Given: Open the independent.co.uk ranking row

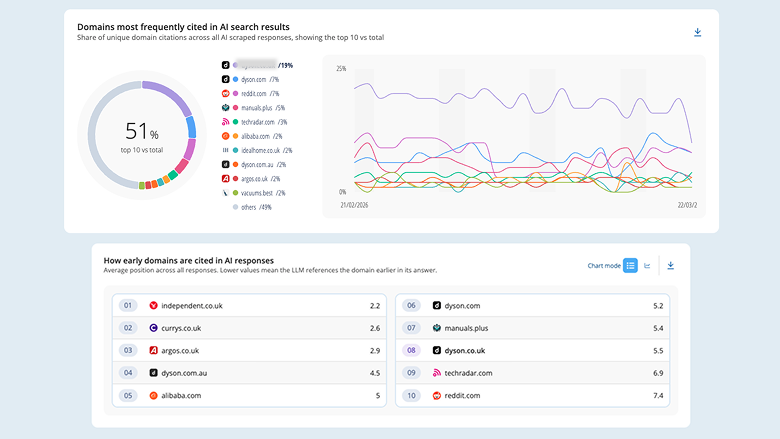Looking at the screenshot, I should (x=249, y=305).
